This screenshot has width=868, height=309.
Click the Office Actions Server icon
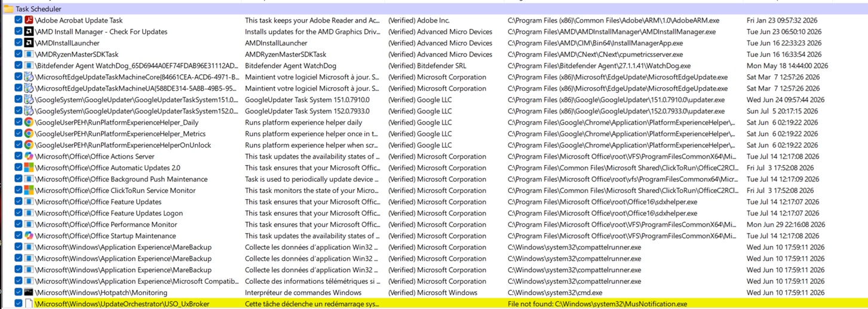coord(28,157)
